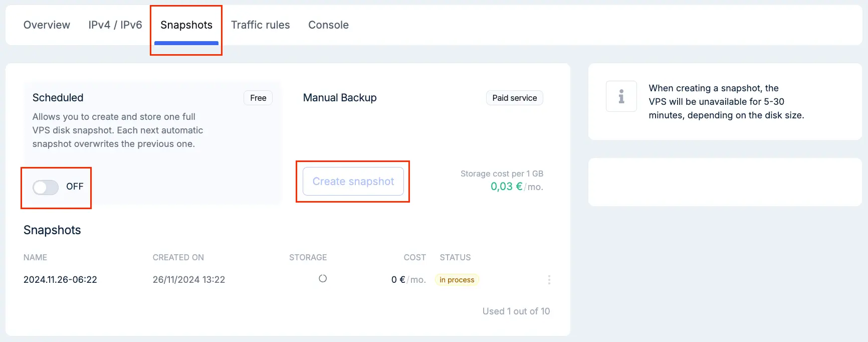868x342 pixels.
Task: Open the Console tab
Action: click(x=328, y=25)
